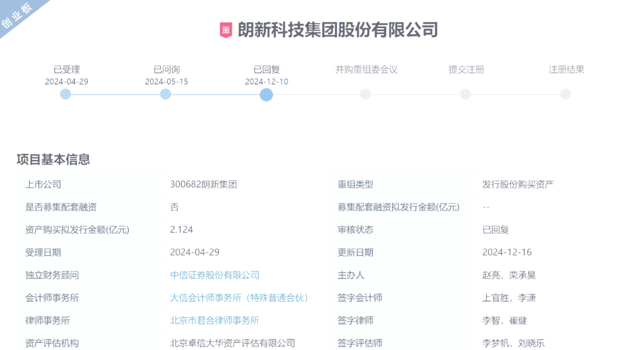Click the 上市公司 row label

(43, 184)
